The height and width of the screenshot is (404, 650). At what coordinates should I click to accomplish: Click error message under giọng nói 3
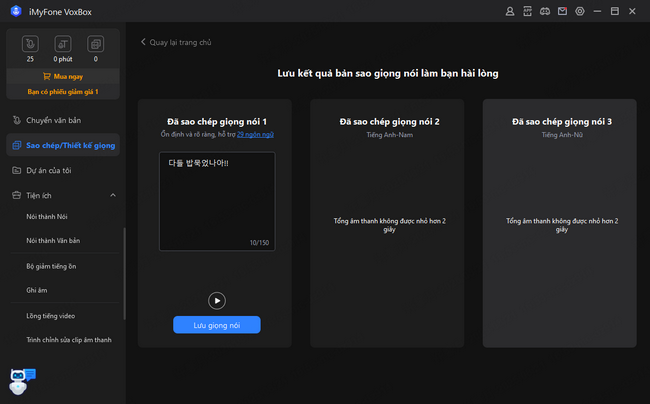[x=562, y=225]
